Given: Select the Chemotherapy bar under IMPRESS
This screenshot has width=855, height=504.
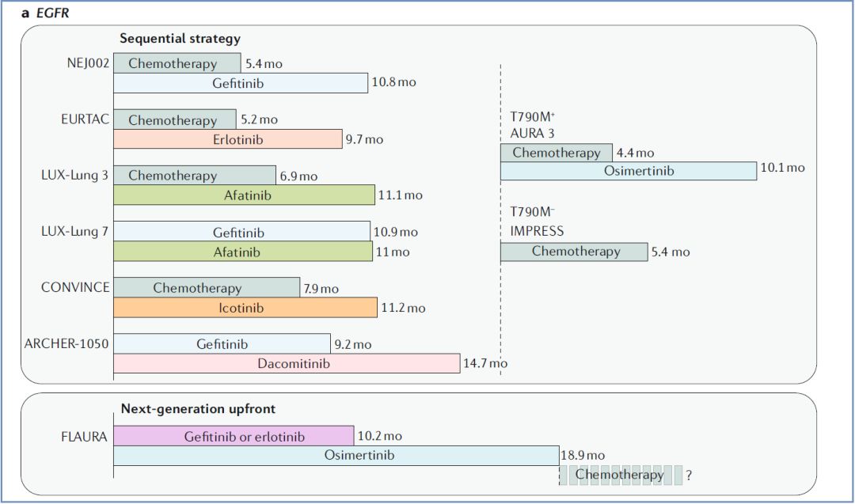Looking at the screenshot, I should point(574,251).
